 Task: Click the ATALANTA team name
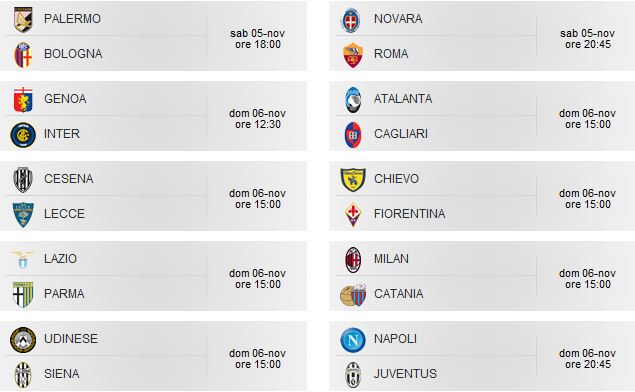click(x=403, y=98)
